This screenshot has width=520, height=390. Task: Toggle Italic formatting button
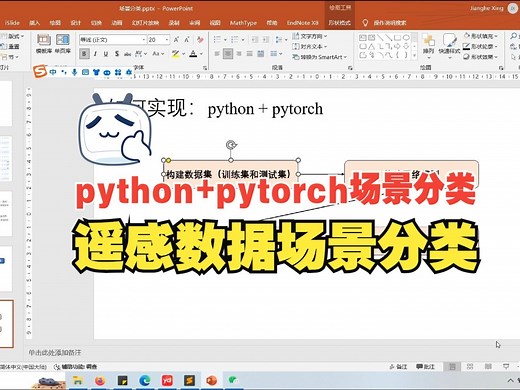(x=95, y=54)
